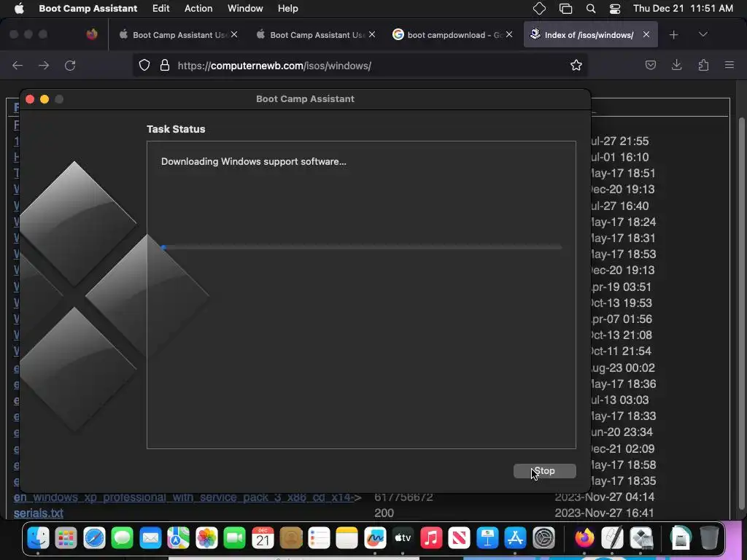Close the Index of /isos/windows/ tab
Viewport: 747px width, 560px height.
point(646,34)
